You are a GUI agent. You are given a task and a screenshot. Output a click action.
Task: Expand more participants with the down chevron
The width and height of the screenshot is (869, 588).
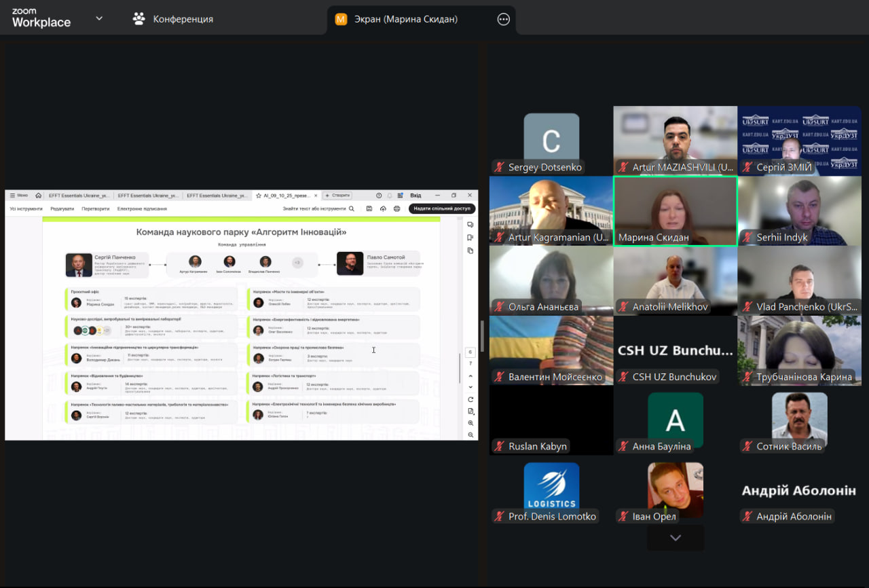[x=675, y=538]
